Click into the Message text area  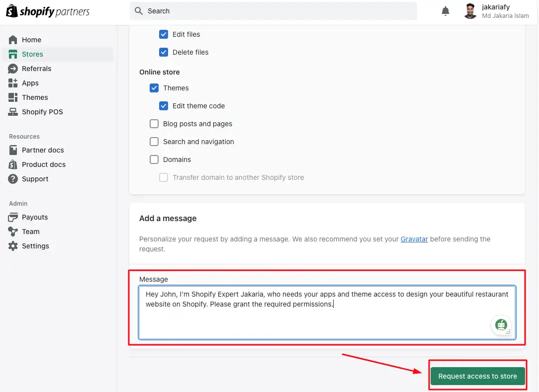click(327, 313)
